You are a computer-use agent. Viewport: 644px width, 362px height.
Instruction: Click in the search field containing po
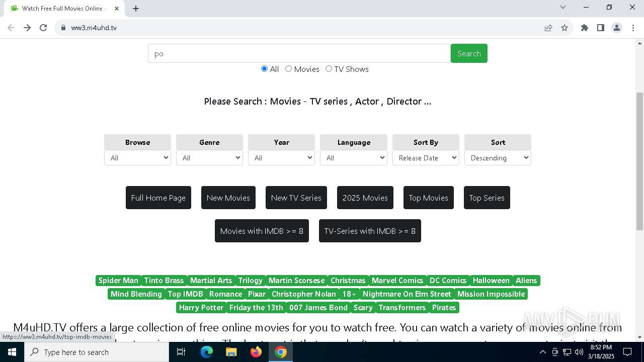[299, 53]
